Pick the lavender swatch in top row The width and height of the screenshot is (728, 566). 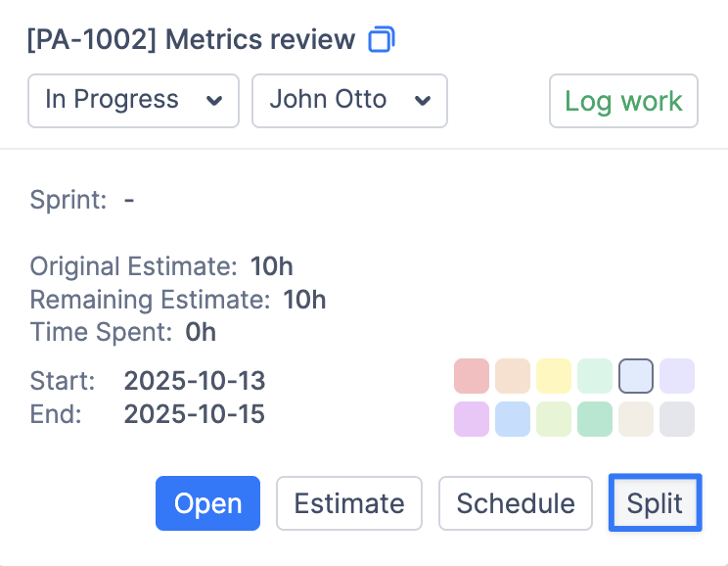pyautogui.click(x=677, y=376)
